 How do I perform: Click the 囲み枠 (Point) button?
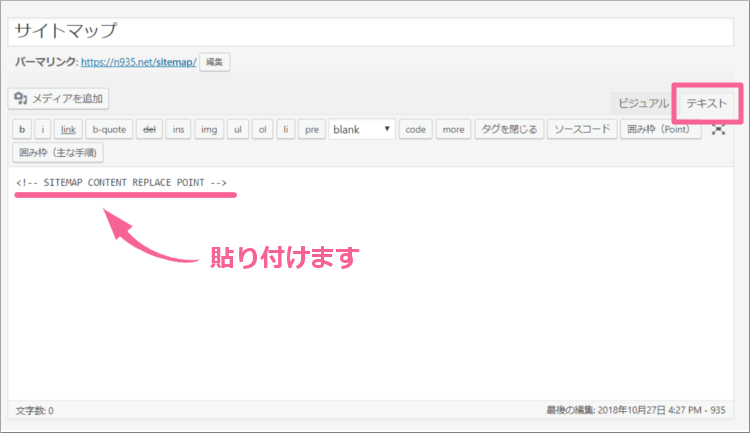point(661,129)
